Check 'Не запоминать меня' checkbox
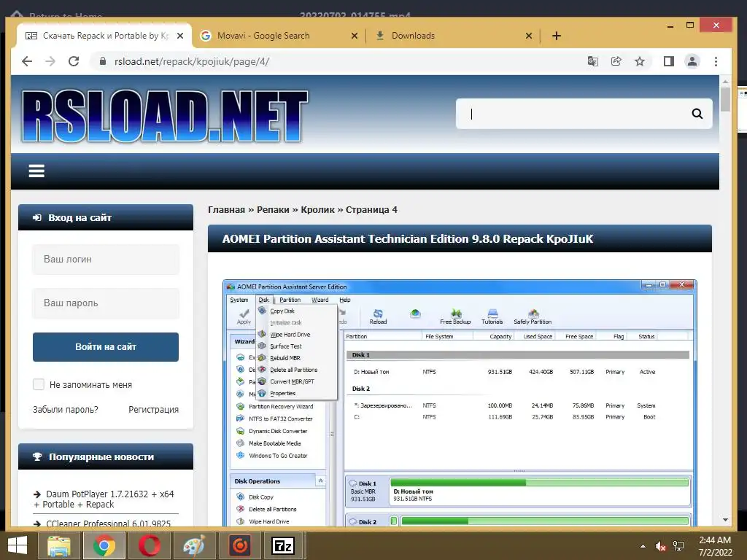 point(39,384)
